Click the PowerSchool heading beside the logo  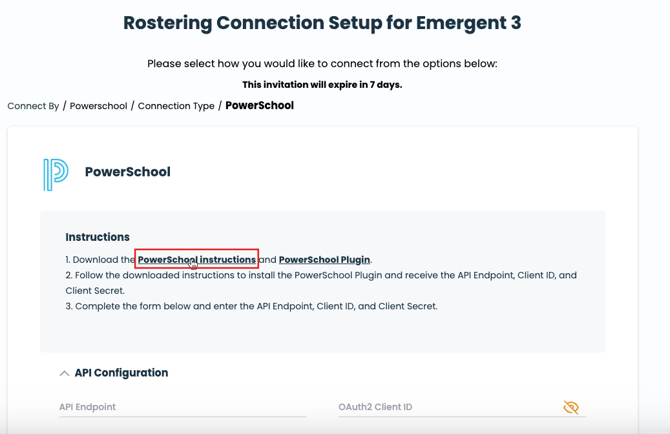tap(127, 172)
